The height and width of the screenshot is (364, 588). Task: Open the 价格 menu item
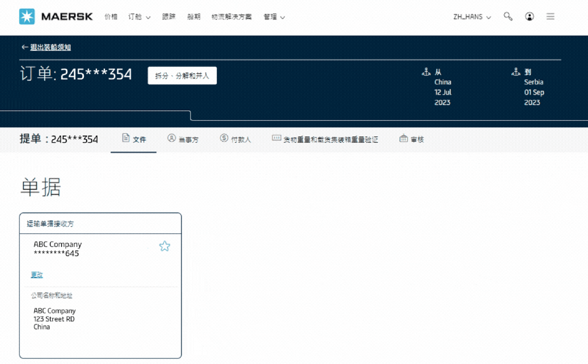point(111,17)
